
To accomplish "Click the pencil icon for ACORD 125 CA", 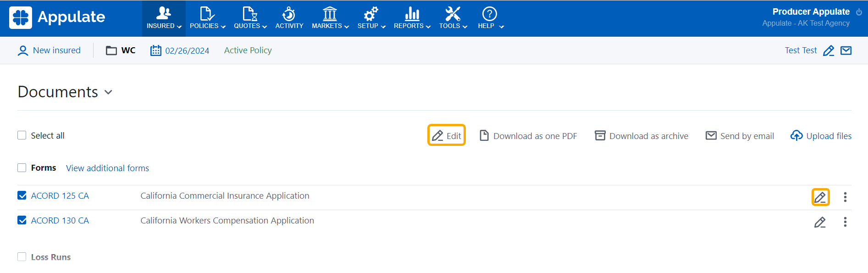I will tap(820, 197).
